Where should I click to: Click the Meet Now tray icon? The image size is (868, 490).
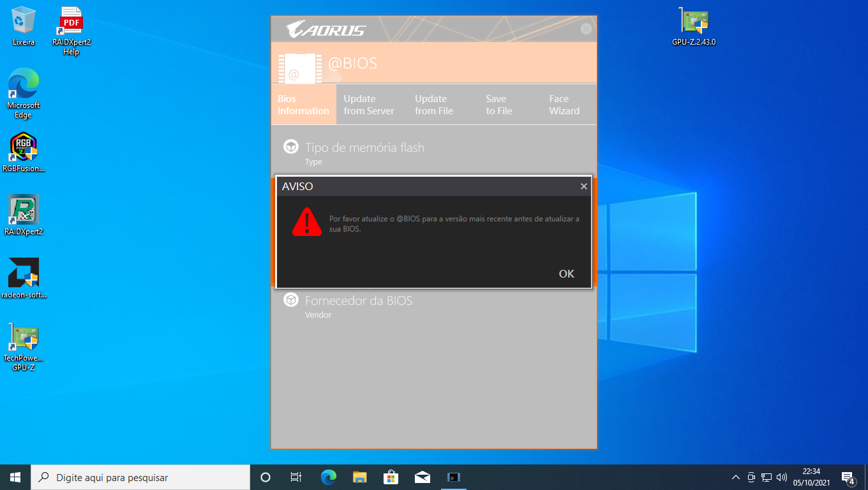pyautogui.click(x=751, y=477)
